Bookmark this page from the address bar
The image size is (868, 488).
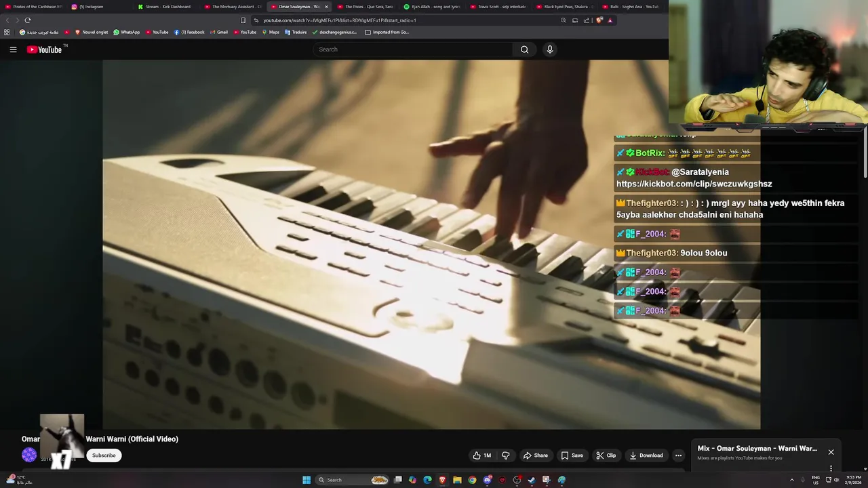coord(243,20)
